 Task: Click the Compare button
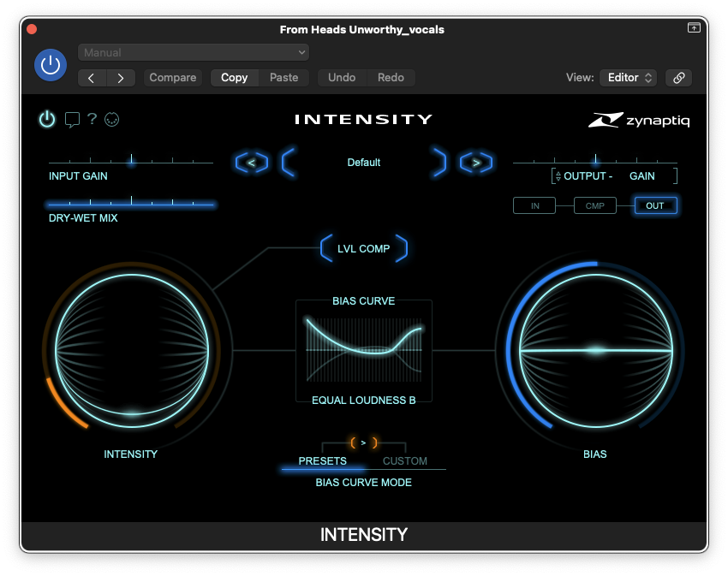tap(173, 78)
